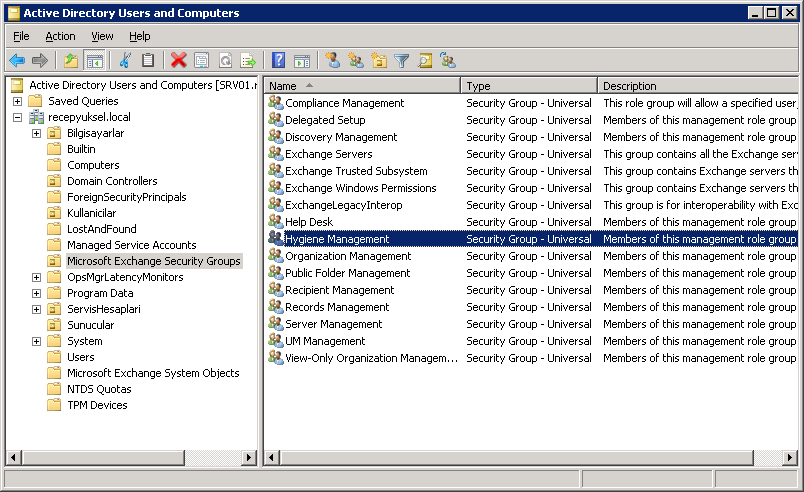The width and height of the screenshot is (804, 492).
Task: Select the Discovery Management group
Action: pos(341,137)
